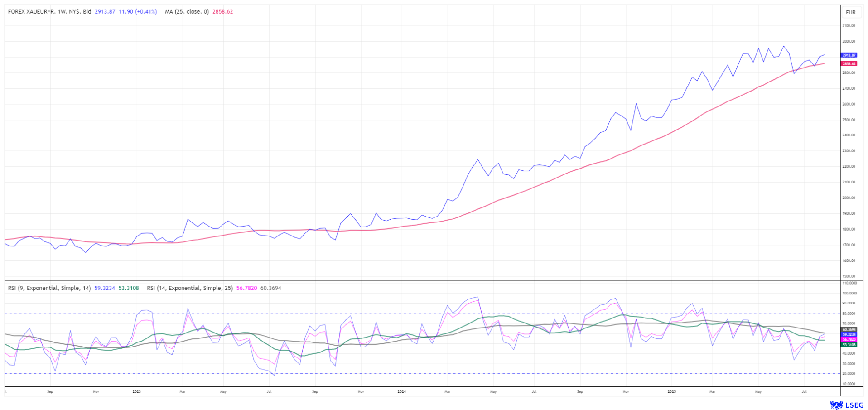The width and height of the screenshot is (868, 410).
Task: Click the grey 60.3694 RSI value tag
Action: pos(849,329)
